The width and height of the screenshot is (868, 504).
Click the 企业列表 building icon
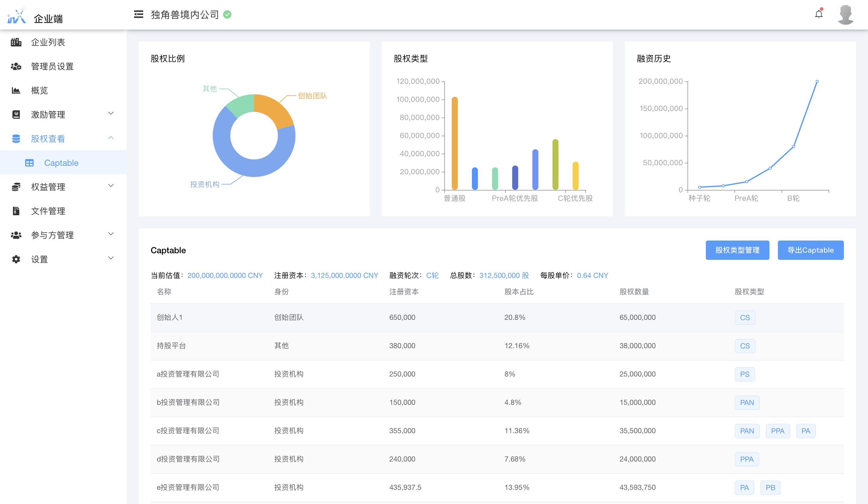pyautogui.click(x=16, y=42)
